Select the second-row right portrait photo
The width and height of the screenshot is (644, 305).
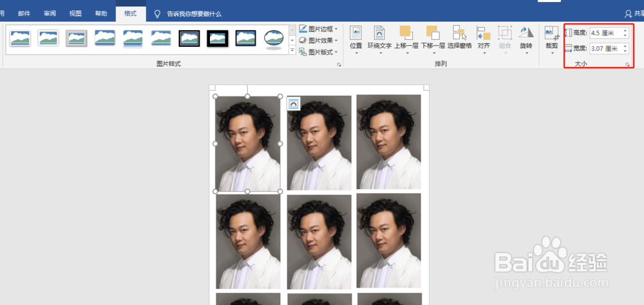click(388, 241)
